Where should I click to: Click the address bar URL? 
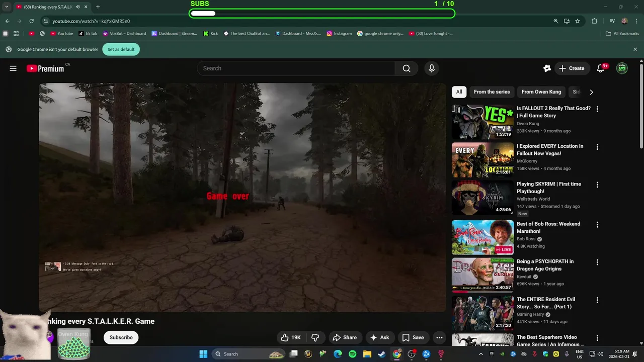tap(91, 21)
